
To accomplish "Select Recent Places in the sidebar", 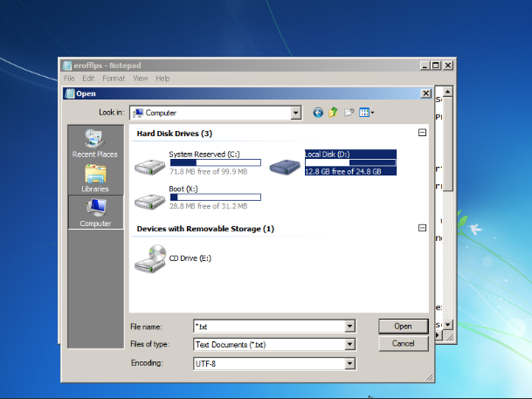I will pyautogui.click(x=95, y=143).
